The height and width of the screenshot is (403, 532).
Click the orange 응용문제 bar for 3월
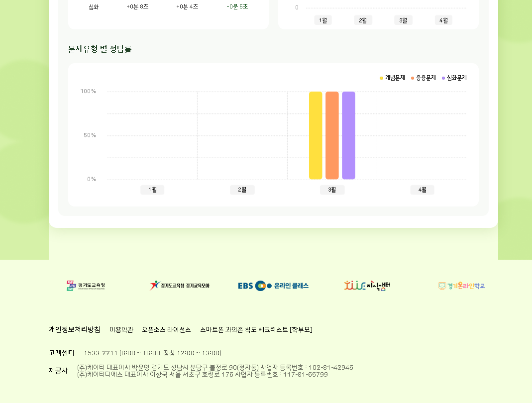coord(332,135)
